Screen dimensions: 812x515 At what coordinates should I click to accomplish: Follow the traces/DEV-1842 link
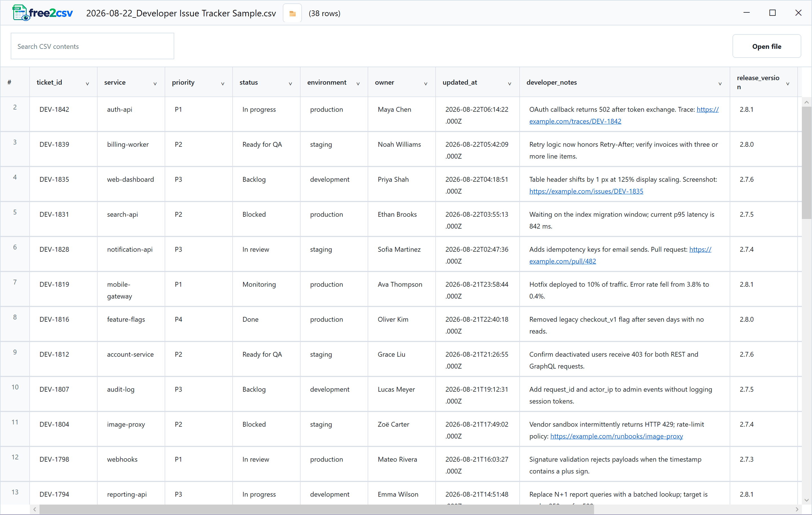pos(575,121)
